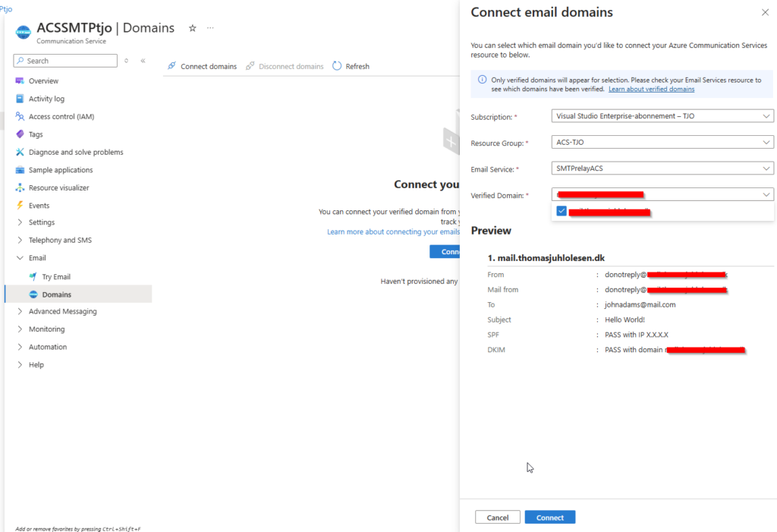Expand the Advanced Messaging section

coord(20,311)
